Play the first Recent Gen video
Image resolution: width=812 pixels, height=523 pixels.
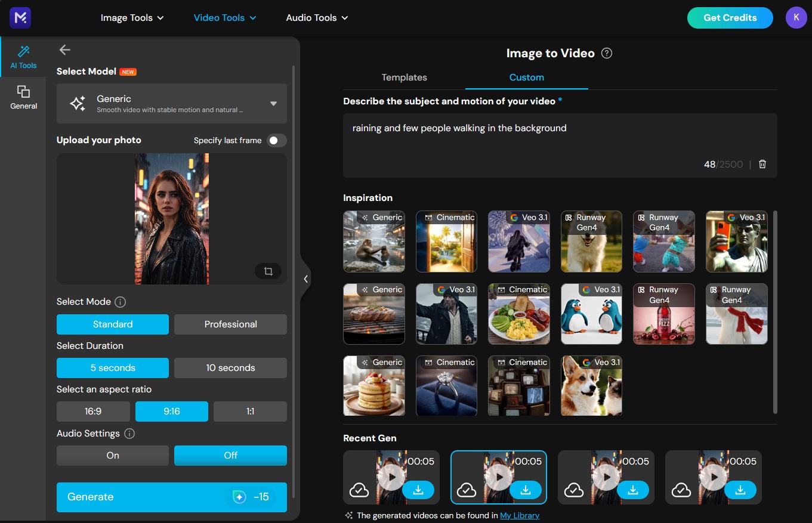(391, 477)
